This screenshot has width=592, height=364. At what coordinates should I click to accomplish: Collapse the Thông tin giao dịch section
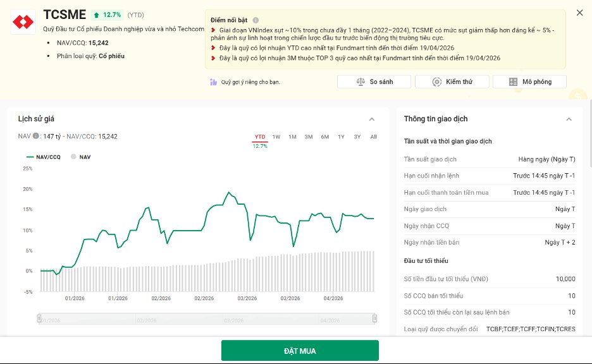coord(569,119)
